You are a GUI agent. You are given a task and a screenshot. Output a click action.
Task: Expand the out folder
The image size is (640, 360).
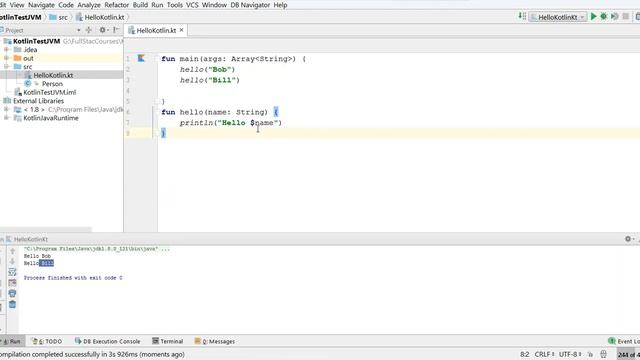[7, 58]
